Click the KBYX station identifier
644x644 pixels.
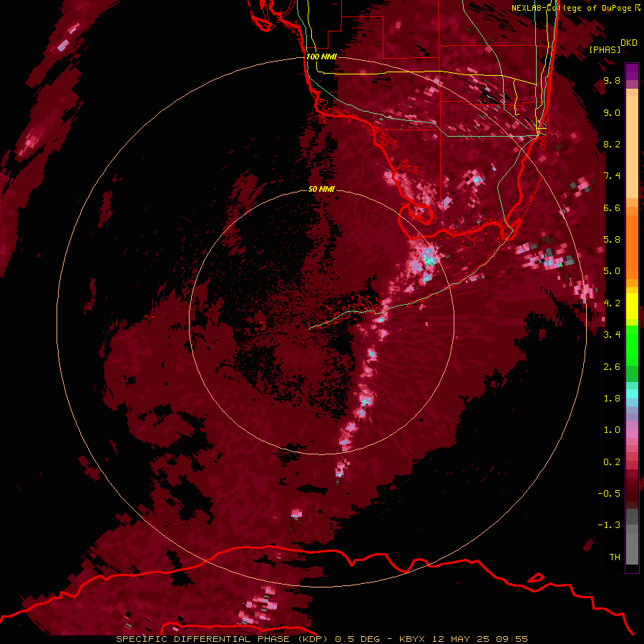pos(412,639)
